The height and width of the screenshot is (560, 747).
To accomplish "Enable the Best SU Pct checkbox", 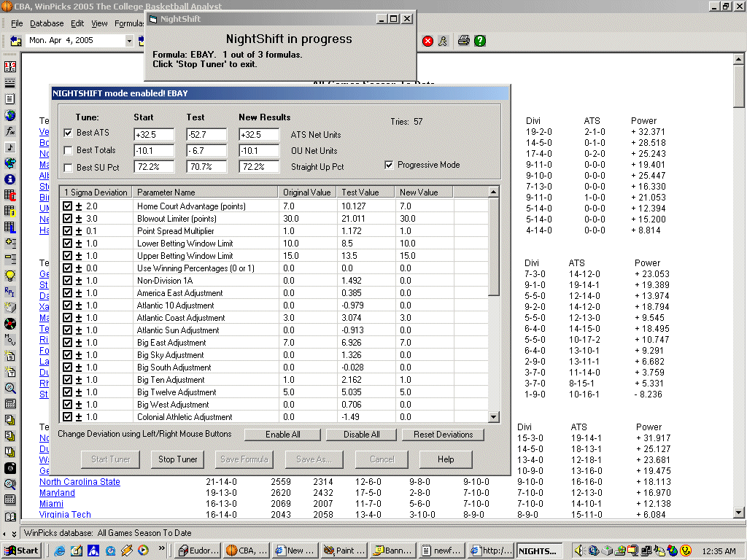I will [68, 168].
